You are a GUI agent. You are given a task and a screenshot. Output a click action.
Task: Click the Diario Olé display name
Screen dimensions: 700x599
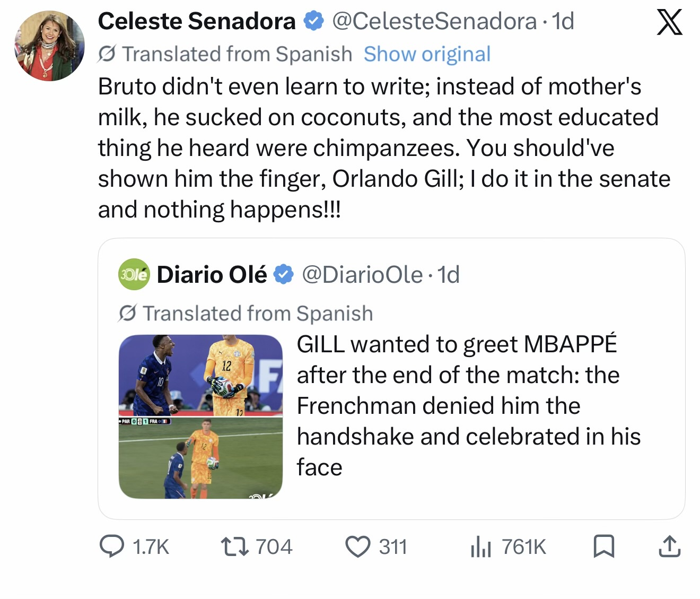[x=212, y=274]
